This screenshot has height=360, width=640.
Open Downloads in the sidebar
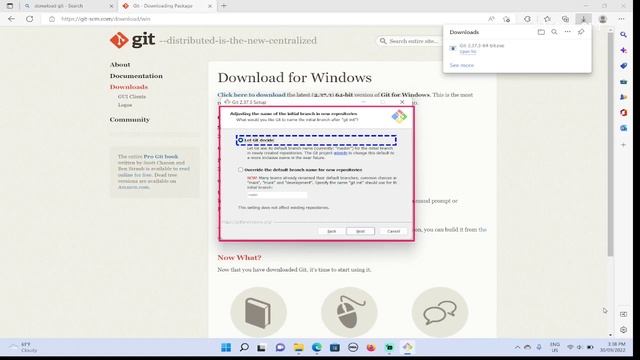click(129, 87)
